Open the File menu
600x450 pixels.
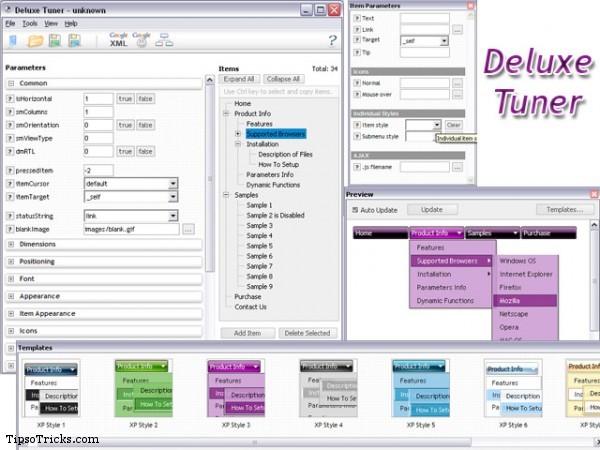[10, 23]
